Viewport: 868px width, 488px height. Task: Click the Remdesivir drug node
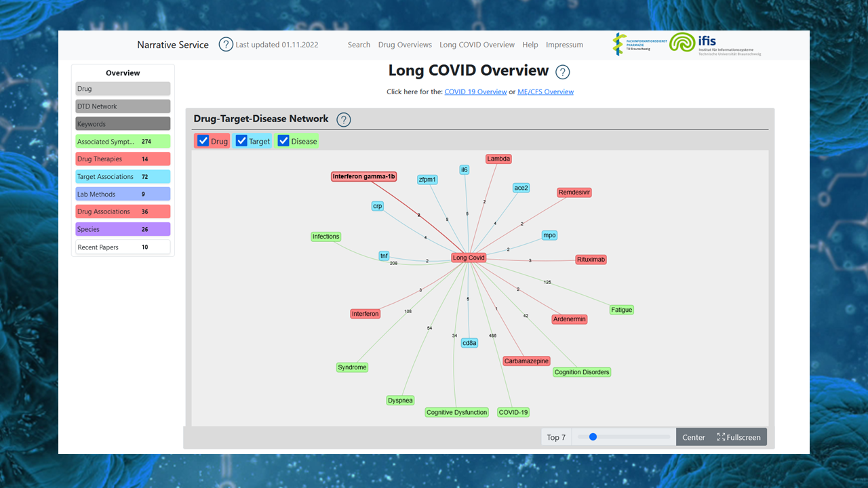(574, 192)
